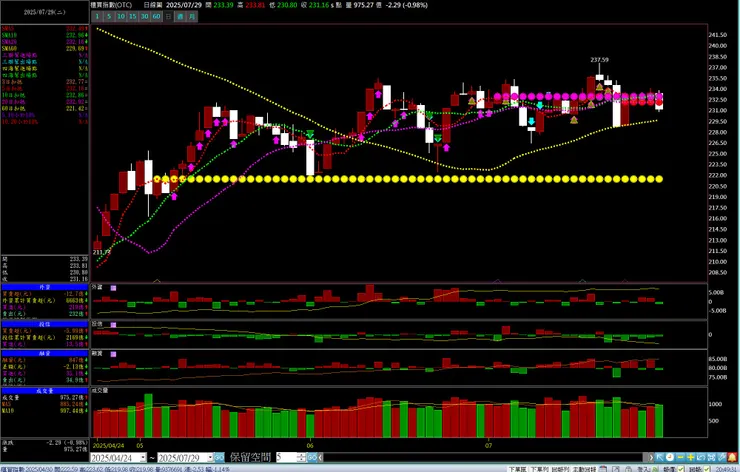Click GO button next to 保留空間
The image size is (740, 472).
312,457
